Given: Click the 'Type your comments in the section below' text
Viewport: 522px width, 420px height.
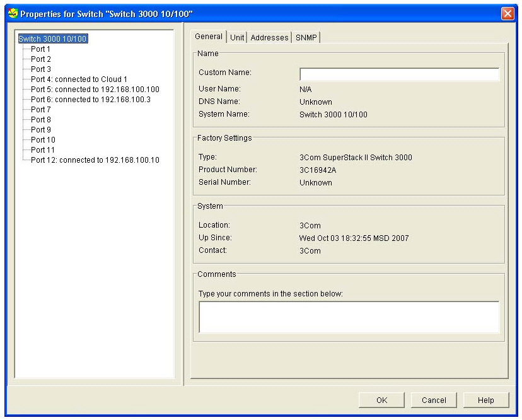Looking at the screenshot, I should (x=270, y=294).
